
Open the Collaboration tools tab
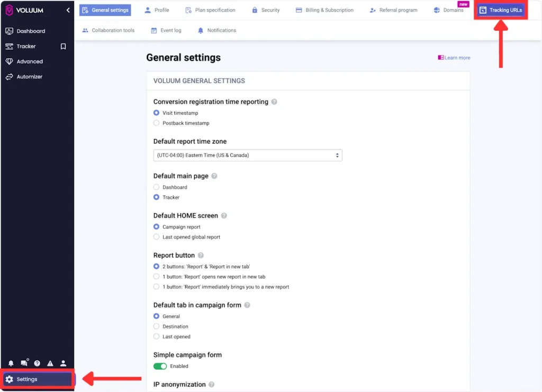point(108,30)
